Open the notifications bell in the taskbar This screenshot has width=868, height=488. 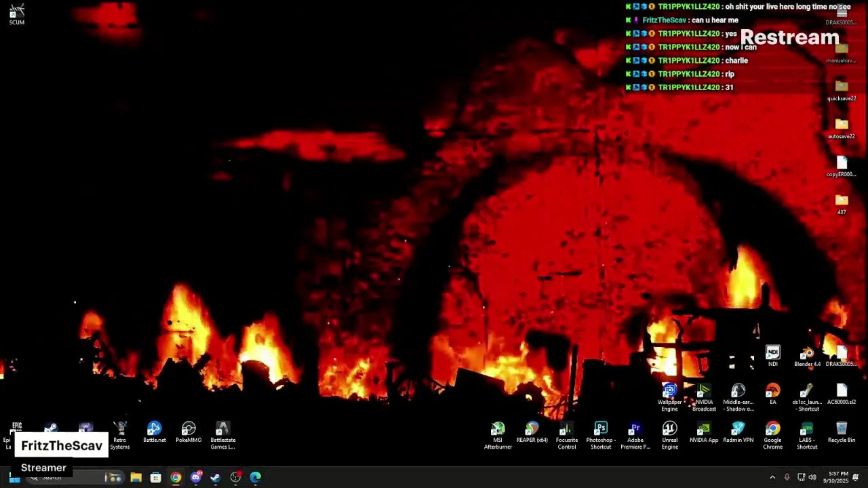[856, 477]
